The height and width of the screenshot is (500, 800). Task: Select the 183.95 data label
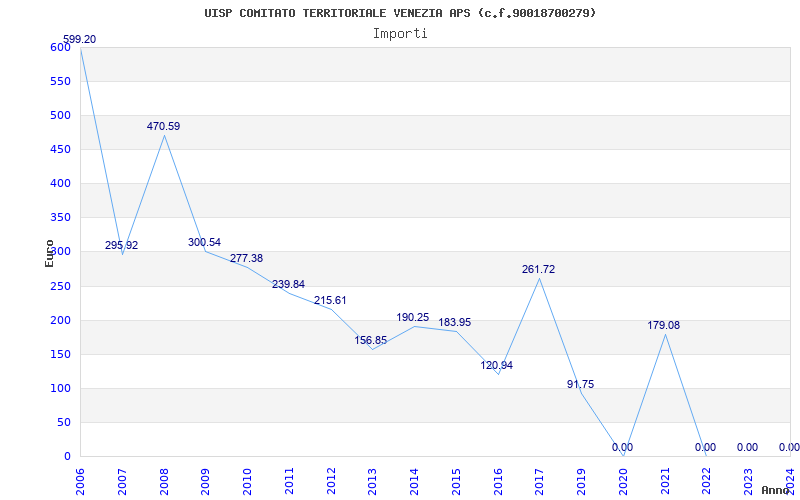coord(455,322)
